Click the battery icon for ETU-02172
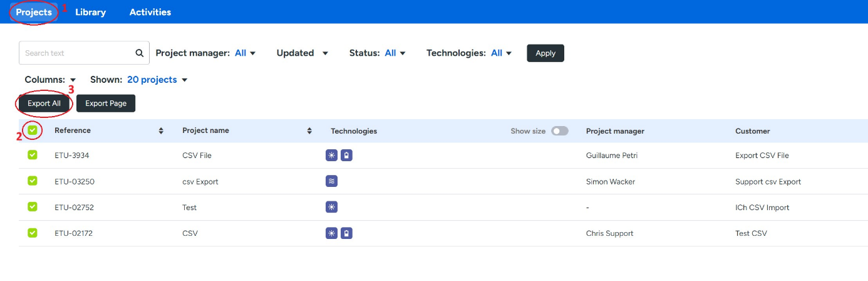The image size is (868, 281). tap(346, 233)
